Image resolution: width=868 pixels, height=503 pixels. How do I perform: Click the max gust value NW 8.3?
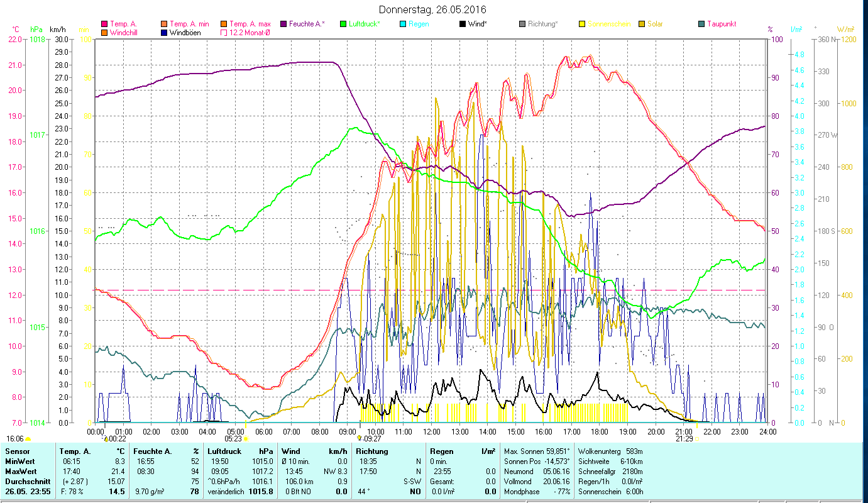pyautogui.click(x=336, y=471)
